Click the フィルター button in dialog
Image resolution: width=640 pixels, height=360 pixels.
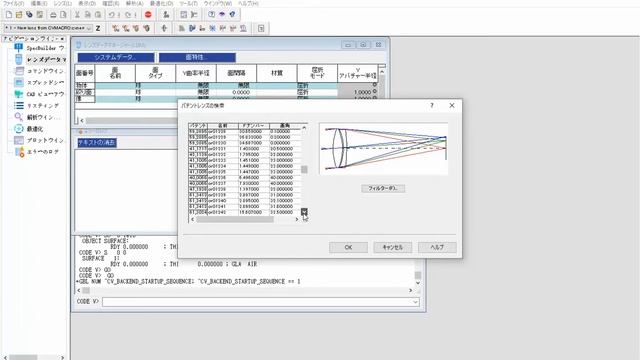[x=383, y=189]
